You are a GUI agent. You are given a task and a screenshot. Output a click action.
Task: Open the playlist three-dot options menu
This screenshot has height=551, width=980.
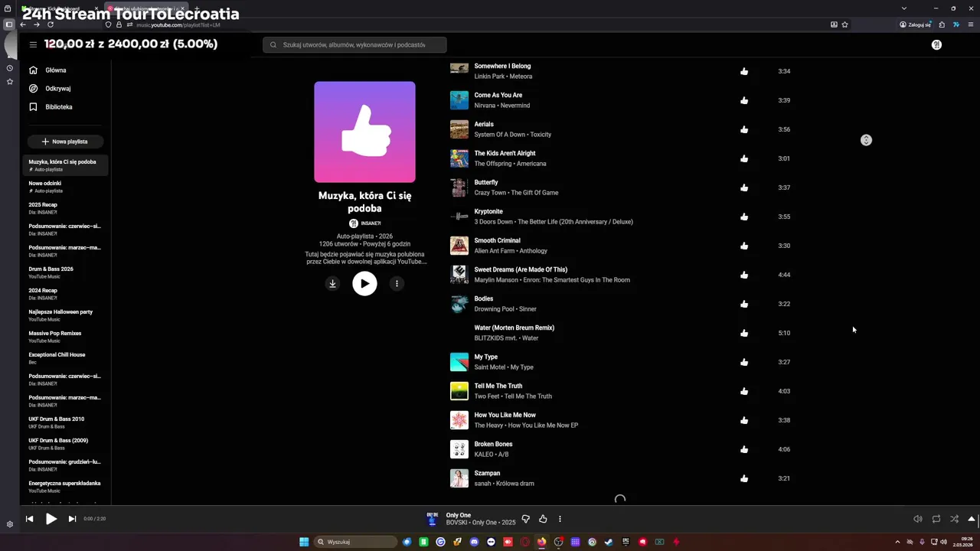coord(397,283)
